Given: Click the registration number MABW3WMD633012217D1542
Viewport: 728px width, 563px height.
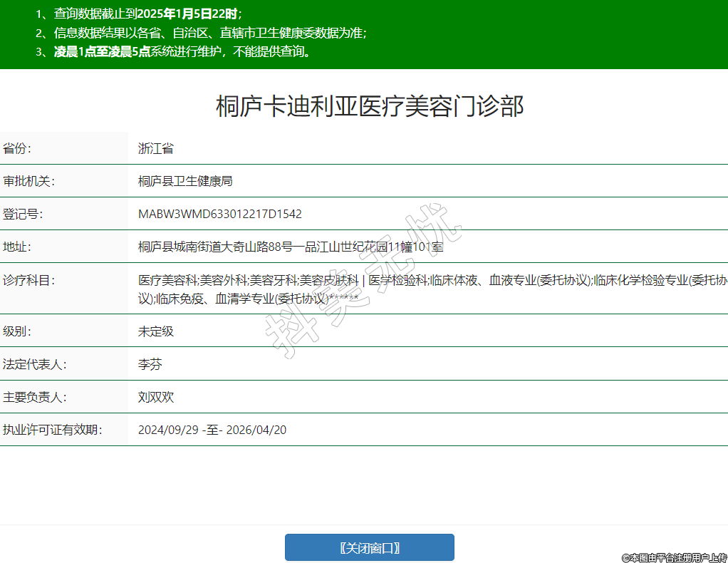Looking at the screenshot, I should tap(219, 214).
